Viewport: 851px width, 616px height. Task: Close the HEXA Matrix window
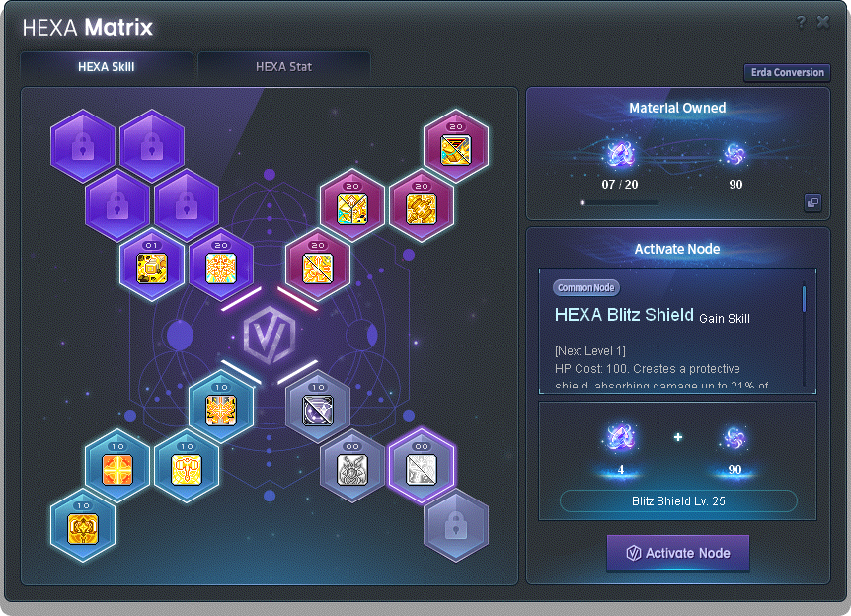point(823,22)
